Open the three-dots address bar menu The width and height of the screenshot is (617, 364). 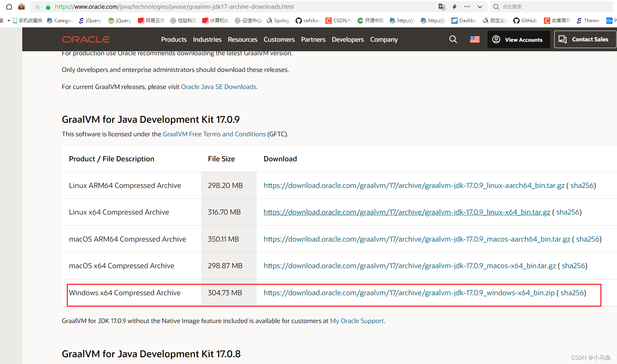click(467, 7)
